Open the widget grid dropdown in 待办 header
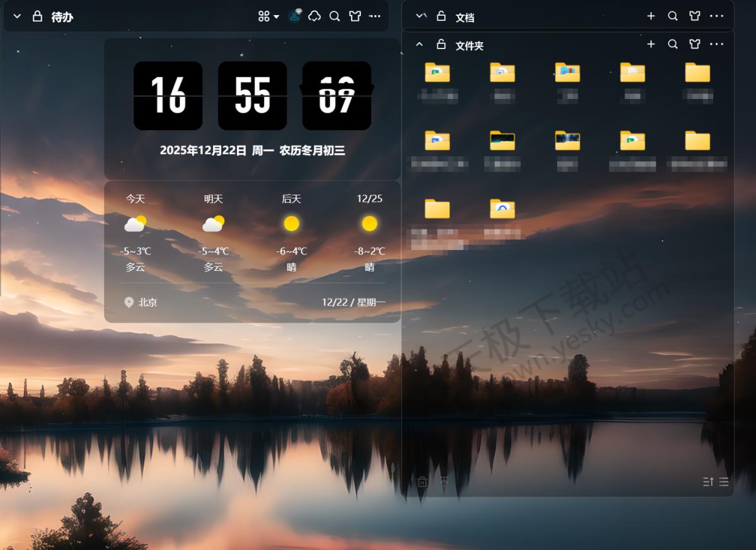The height and width of the screenshot is (550, 756). point(268,16)
